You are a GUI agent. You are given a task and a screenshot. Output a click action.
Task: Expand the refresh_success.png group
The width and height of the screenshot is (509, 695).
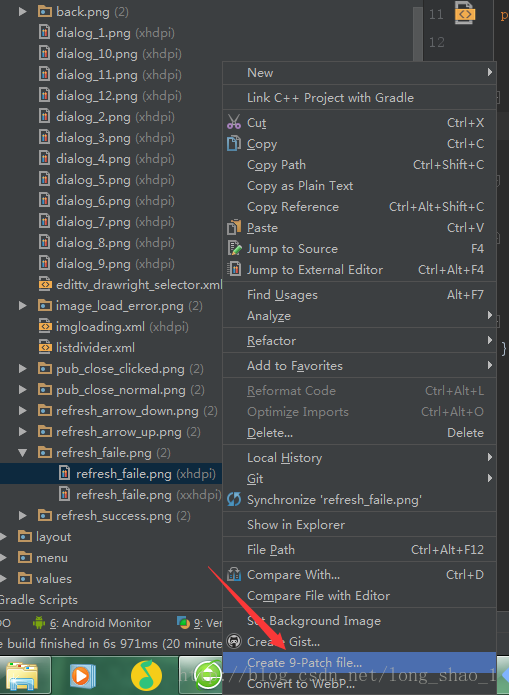point(22,515)
